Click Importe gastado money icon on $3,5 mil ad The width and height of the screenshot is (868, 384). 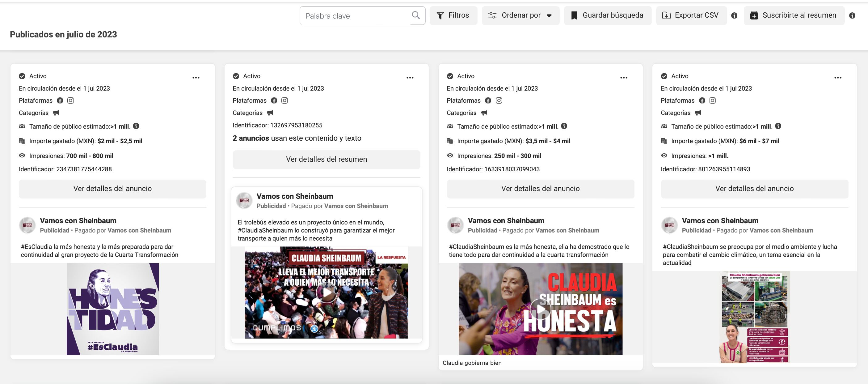(x=450, y=141)
